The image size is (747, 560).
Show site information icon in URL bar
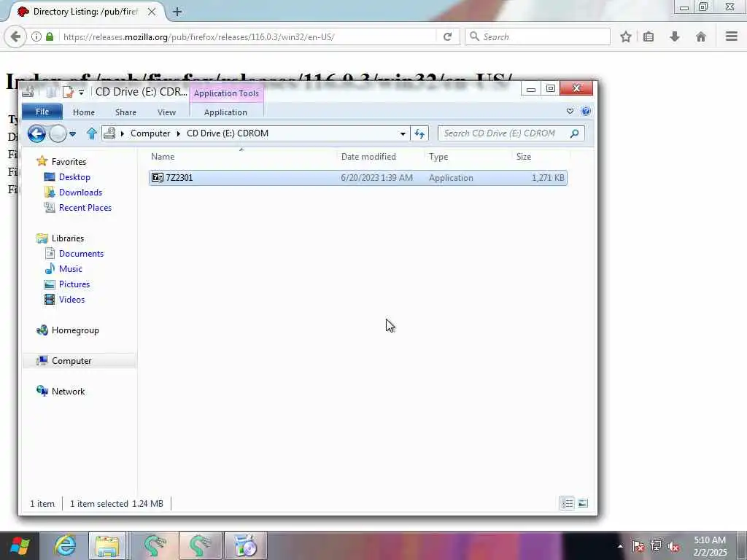pyautogui.click(x=36, y=36)
